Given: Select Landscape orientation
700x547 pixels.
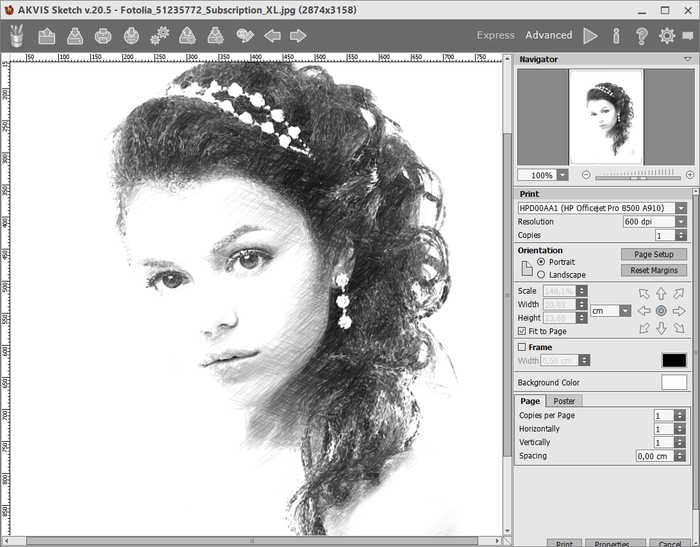Looking at the screenshot, I should click(x=541, y=275).
